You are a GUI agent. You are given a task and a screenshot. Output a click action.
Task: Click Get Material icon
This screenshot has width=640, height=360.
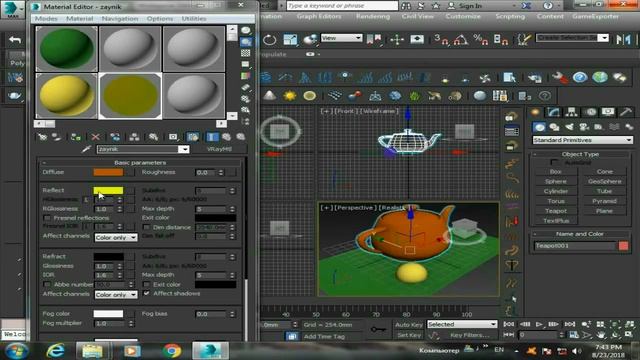pyautogui.click(x=42, y=137)
